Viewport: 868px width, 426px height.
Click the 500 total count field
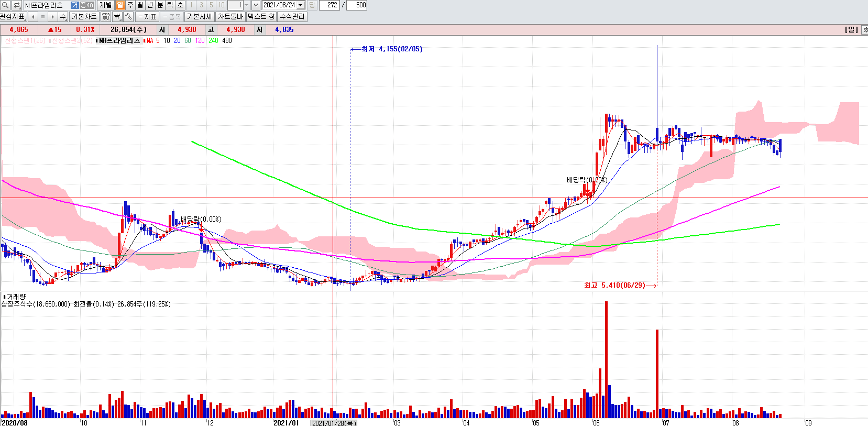coord(357,5)
